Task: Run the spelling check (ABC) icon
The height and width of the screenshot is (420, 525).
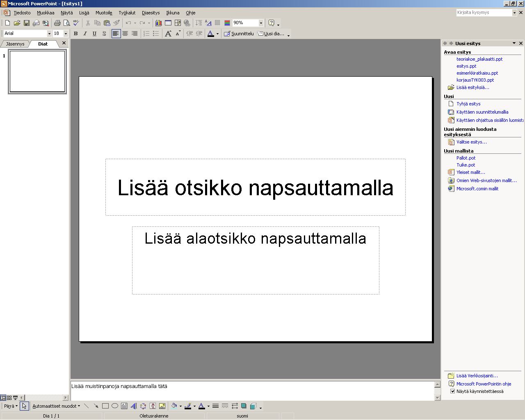Action: click(76, 23)
